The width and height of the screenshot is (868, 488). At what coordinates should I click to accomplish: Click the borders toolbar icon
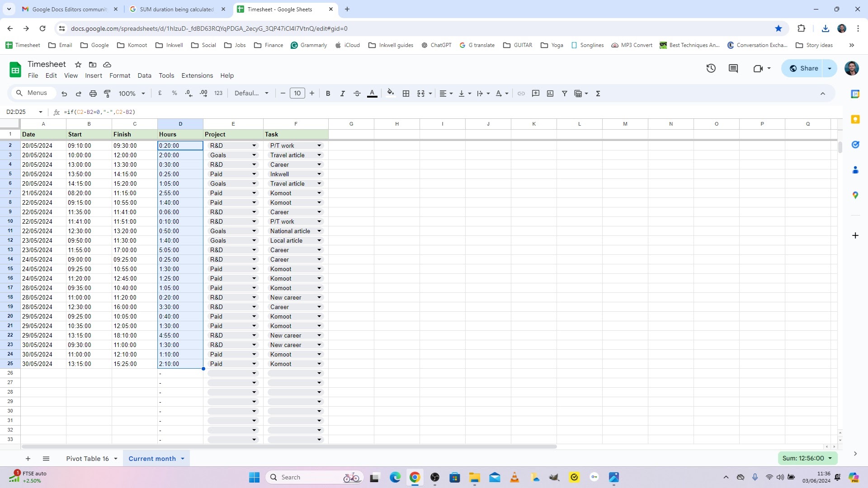(406, 94)
